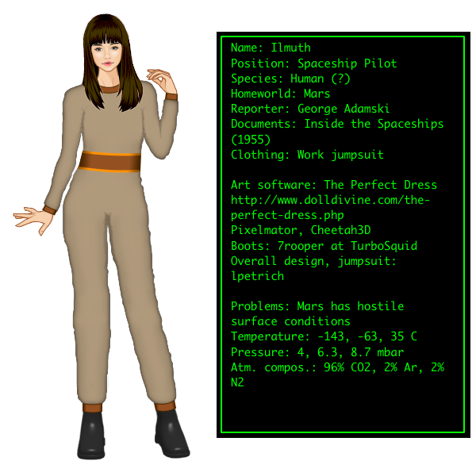Viewport: 476px width, 476px height.
Task: Select the "Position: Spaceship Pilot" line
Action: pos(313,63)
